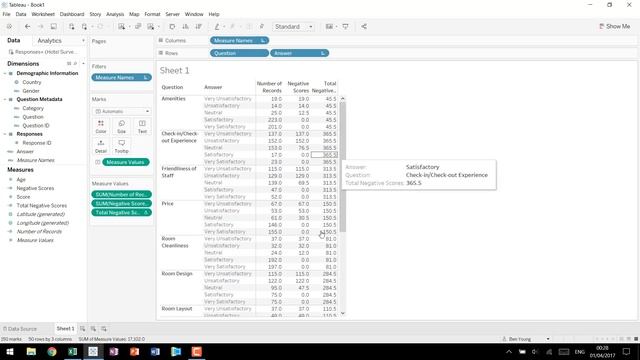This screenshot has height=360, width=640.
Task: Open the Automatic mark type dropdown
Action: tap(121, 111)
